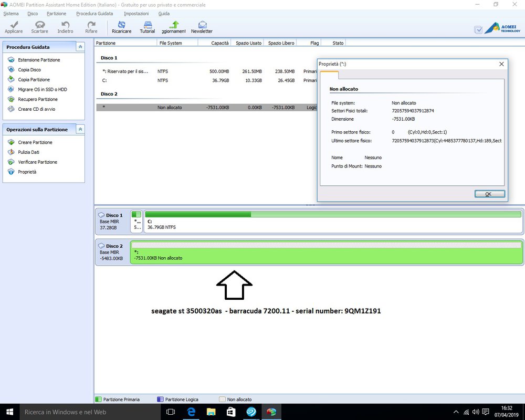Viewport: 525px width, 420px height.
Task: Show hidden icons in system tray
Action: point(455,412)
